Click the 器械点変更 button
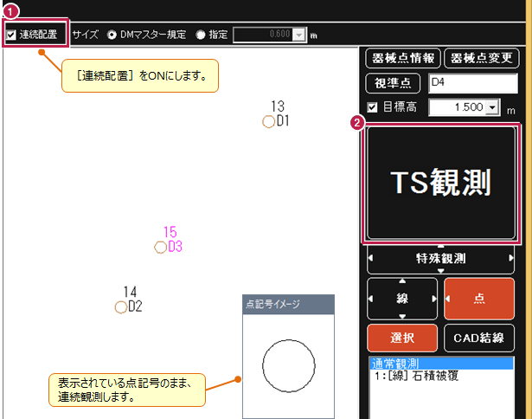The width and height of the screenshot is (532, 419). click(x=482, y=58)
